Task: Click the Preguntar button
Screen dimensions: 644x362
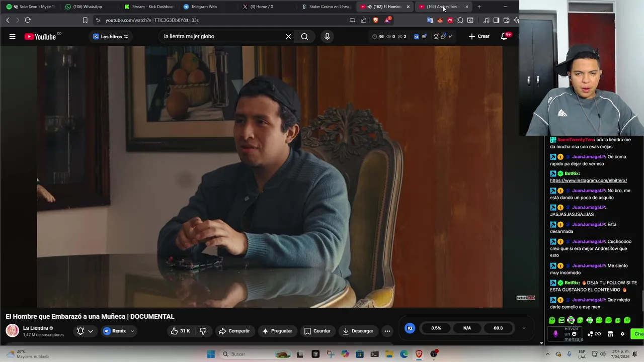Action: [x=277, y=331]
